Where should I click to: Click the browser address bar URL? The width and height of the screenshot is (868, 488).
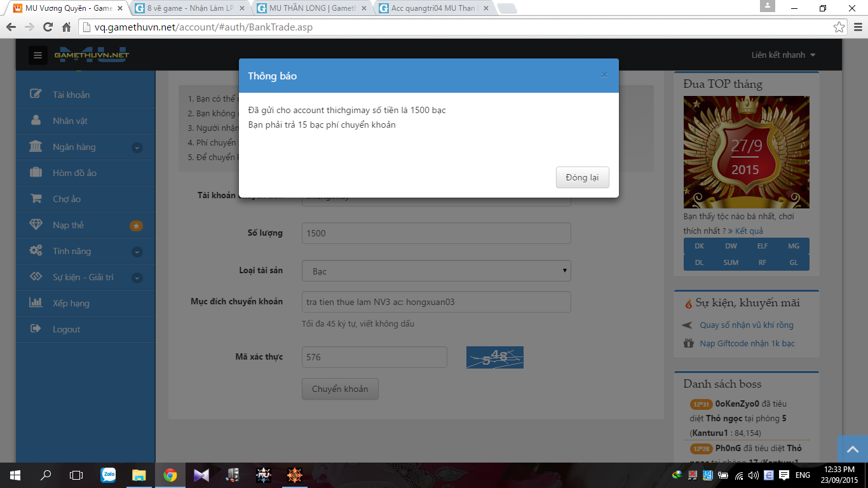pyautogui.click(x=205, y=27)
